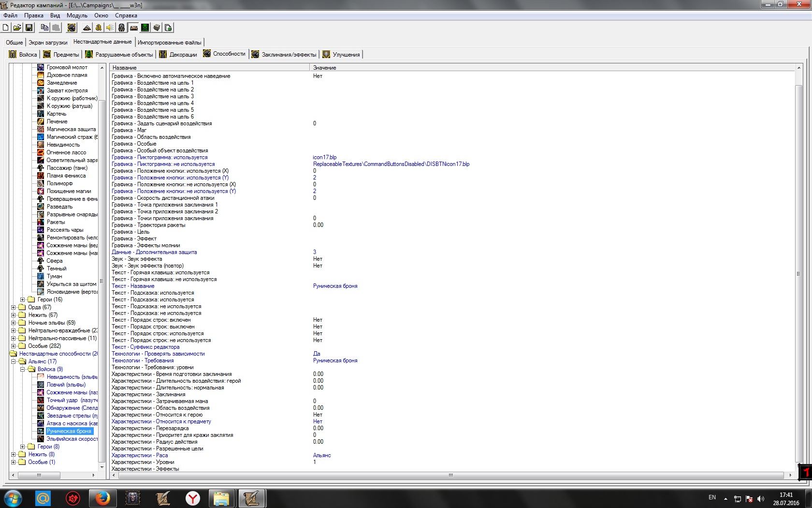Image resolution: width=812 pixels, height=508 pixels.
Task: Open the Import Manager toolbar icon
Action: (x=168, y=28)
